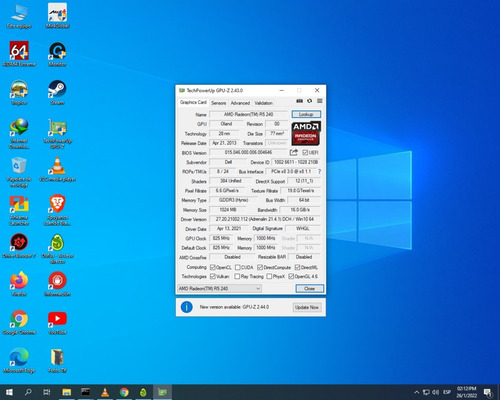The height and width of the screenshot is (400, 500).
Task: Click the Memory Size 1024 MB value
Action: 228,210
